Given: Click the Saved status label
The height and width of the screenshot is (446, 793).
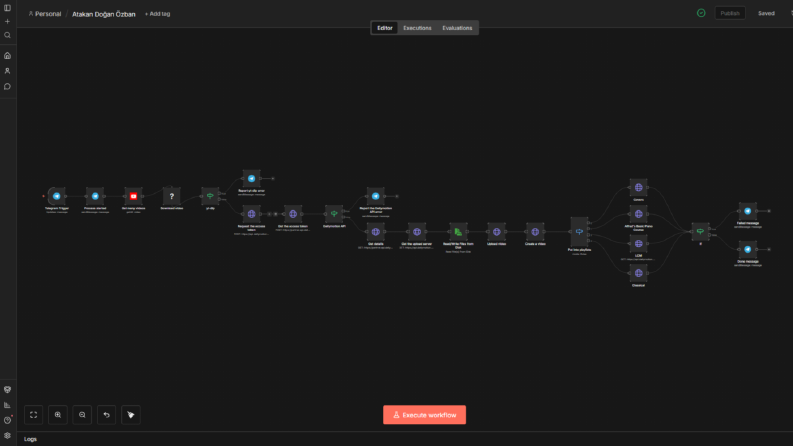Looking at the screenshot, I should [766, 13].
